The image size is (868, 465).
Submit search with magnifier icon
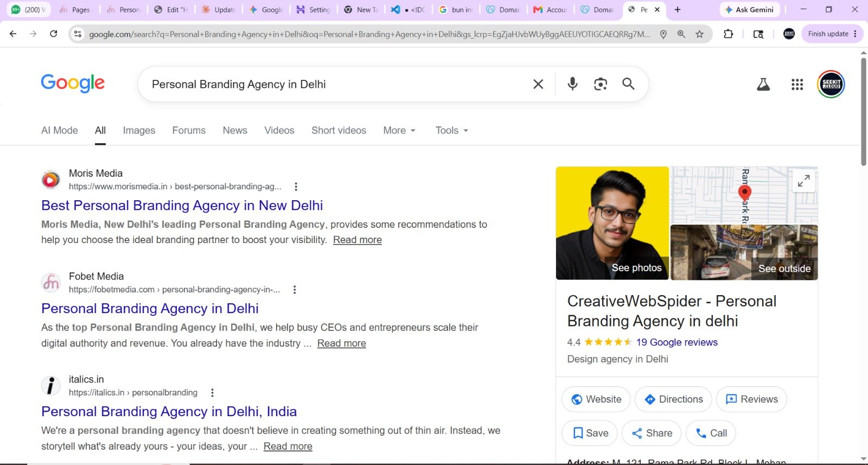628,84
